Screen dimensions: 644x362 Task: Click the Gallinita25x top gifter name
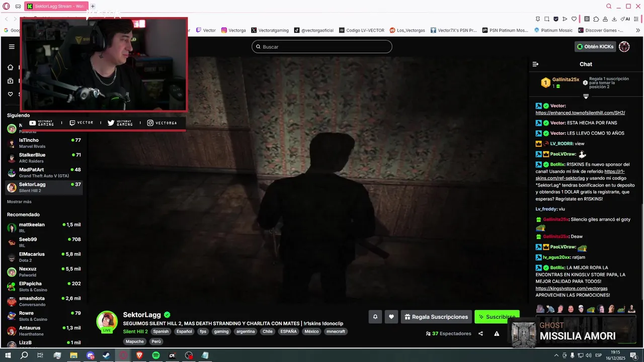tap(566, 79)
